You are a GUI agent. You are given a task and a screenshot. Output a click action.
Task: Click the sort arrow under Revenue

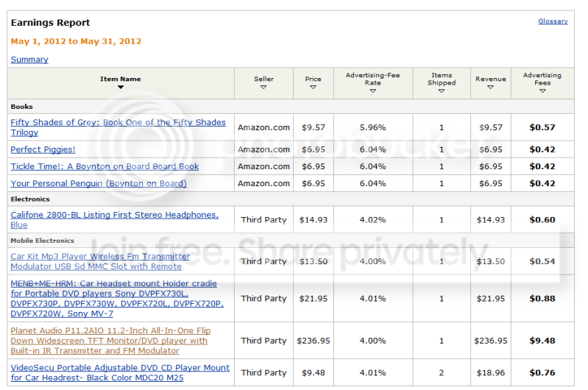point(491,88)
